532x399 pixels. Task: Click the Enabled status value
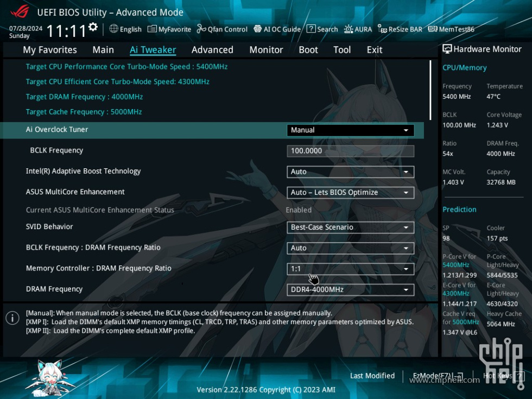point(299,210)
